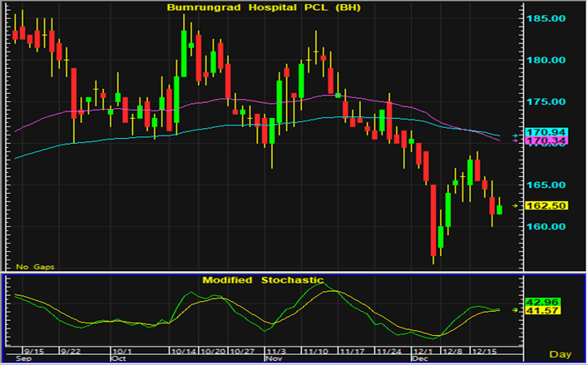Click the cyan arrow beside the 170.94 tag
588x365 pixels.
click(516, 134)
